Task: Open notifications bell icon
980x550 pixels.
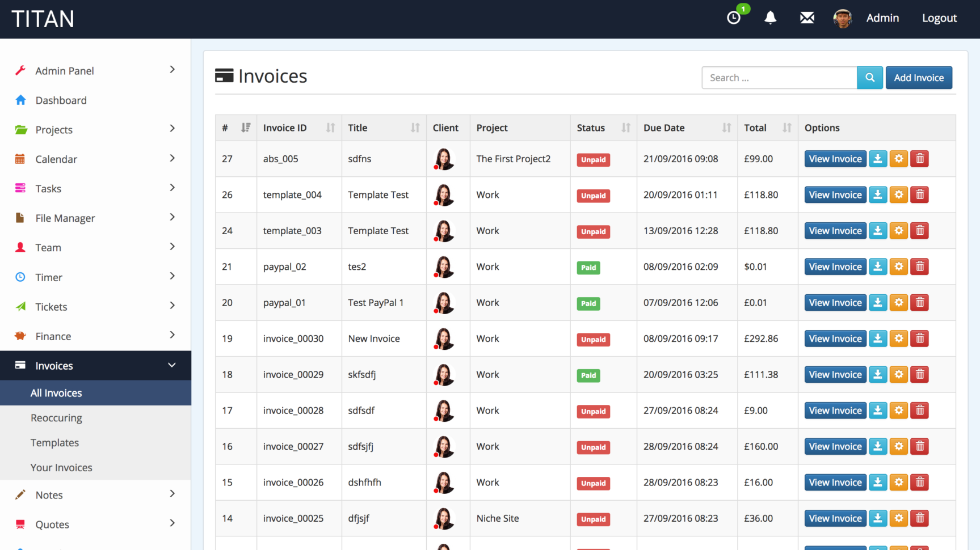Action: (770, 18)
